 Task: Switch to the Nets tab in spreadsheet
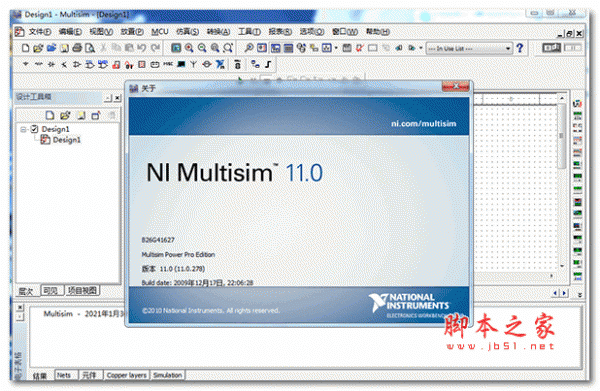point(64,375)
